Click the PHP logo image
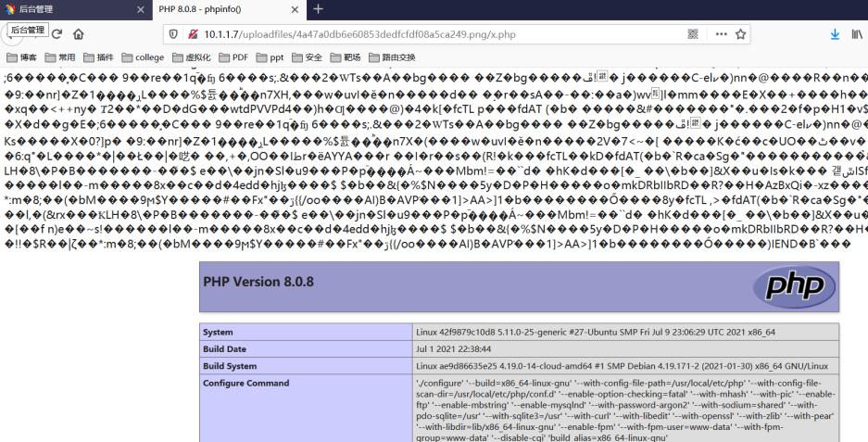 pyautogui.click(x=795, y=286)
